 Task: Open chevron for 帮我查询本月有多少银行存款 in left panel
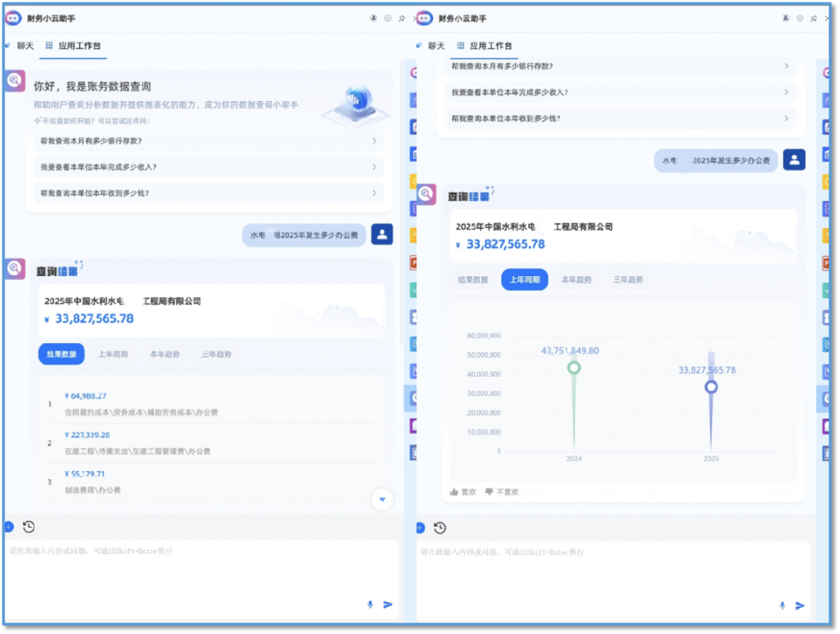tap(374, 141)
